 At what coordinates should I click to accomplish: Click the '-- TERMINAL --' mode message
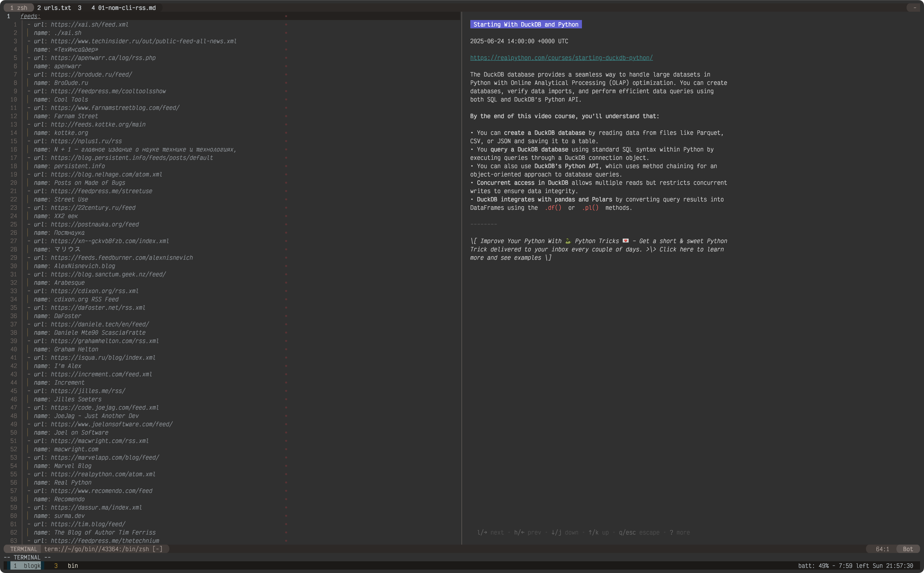pos(27,557)
